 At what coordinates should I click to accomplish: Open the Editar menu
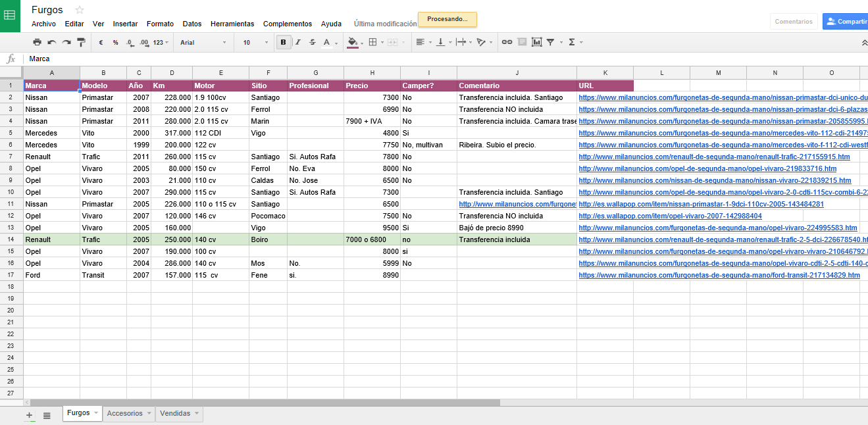click(74, 24)
